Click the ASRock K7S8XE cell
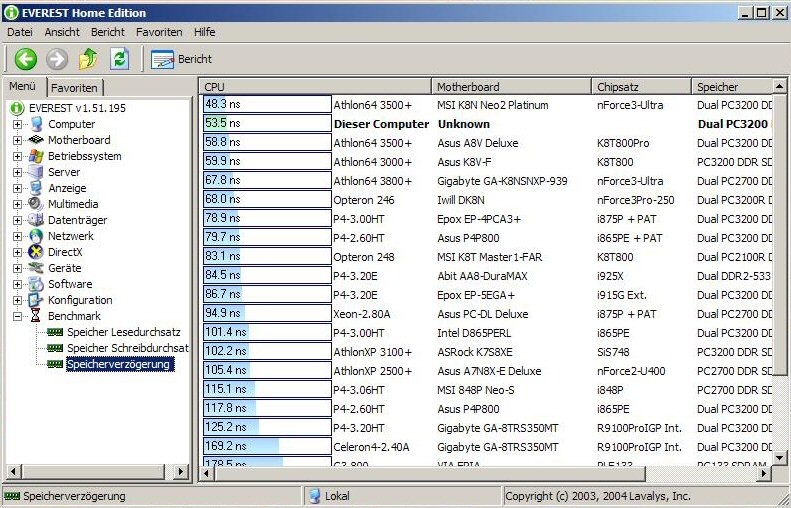This screenshot has height=508, width=791. pyautogui.click(x=475, y=352)
